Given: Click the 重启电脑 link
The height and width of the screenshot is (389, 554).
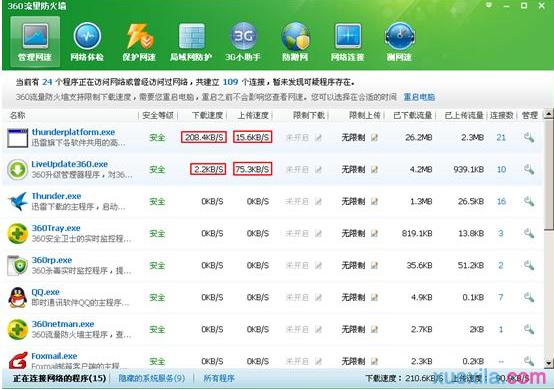Looking at the screenshot, I should (419, 97).
